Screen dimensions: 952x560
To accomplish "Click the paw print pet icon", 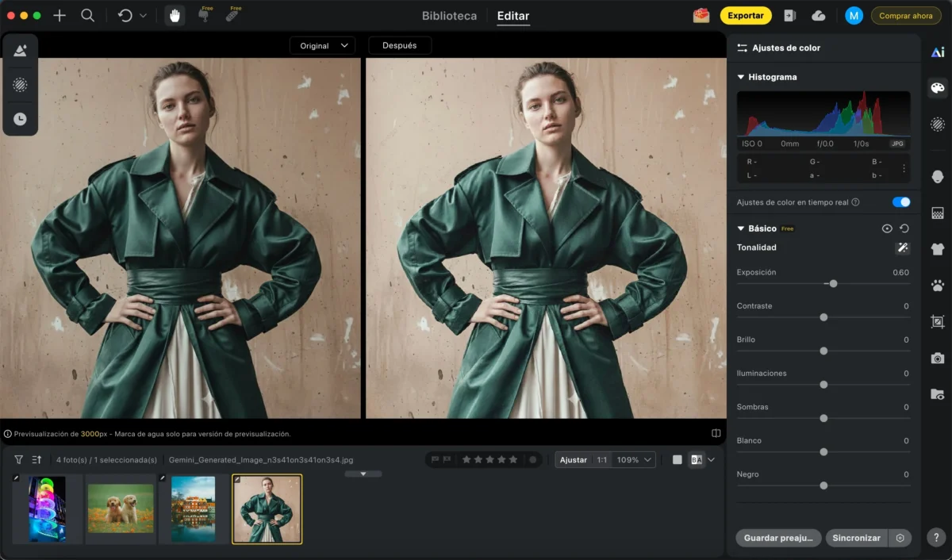I will (x=937, y=286).
